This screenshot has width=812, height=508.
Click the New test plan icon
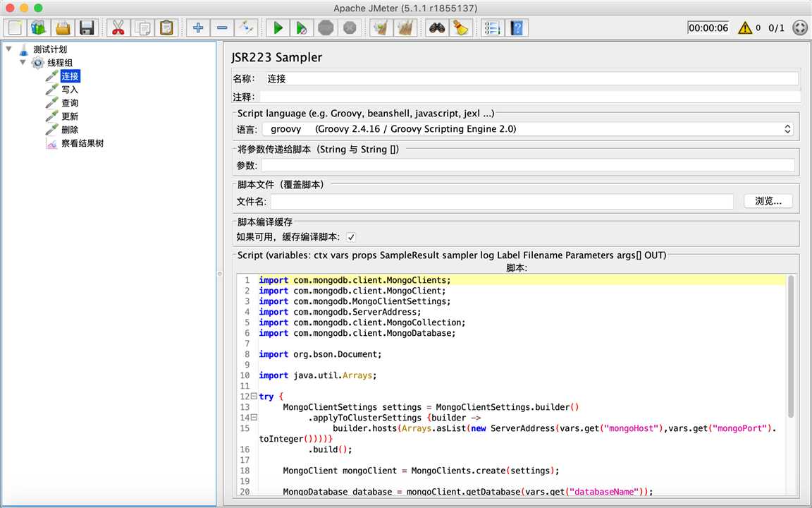[15, 28]
